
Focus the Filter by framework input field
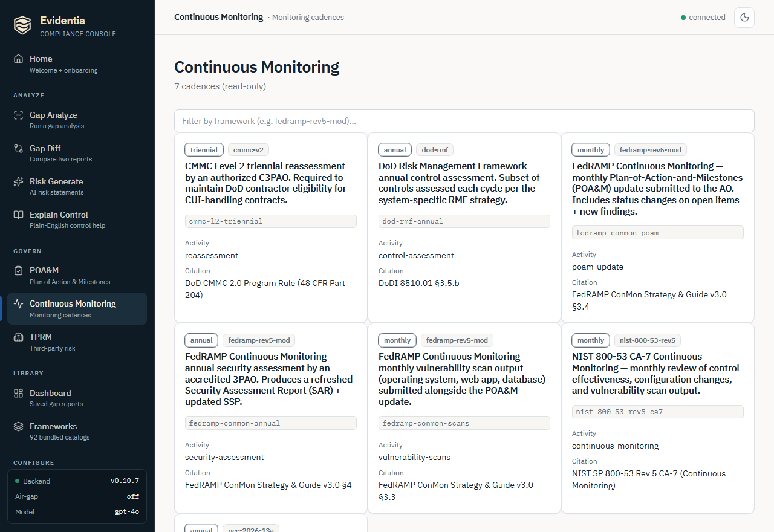pos(464,121)
